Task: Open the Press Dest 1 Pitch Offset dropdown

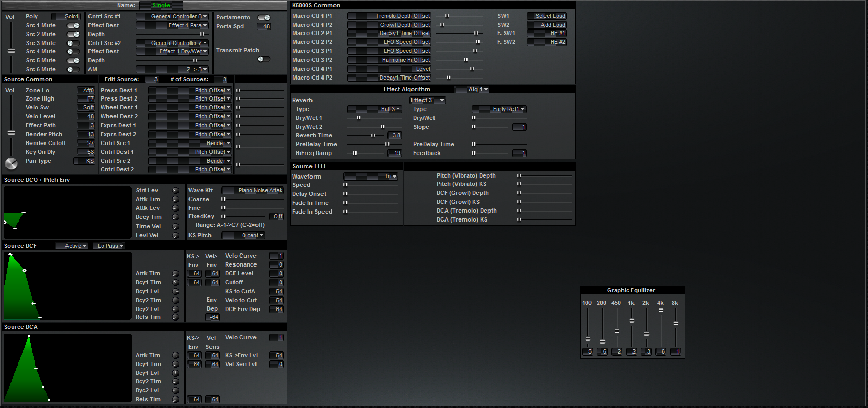Action: click(x=190, y=91)
